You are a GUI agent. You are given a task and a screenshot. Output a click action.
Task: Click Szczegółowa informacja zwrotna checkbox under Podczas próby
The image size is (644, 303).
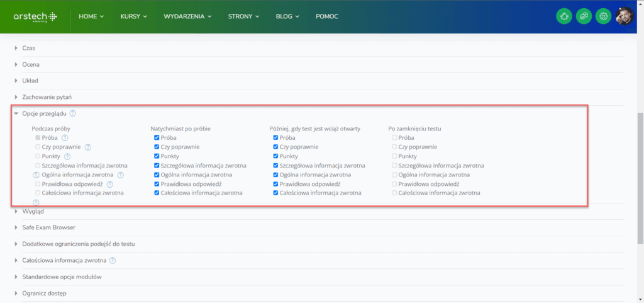click(x=38, y=166)
